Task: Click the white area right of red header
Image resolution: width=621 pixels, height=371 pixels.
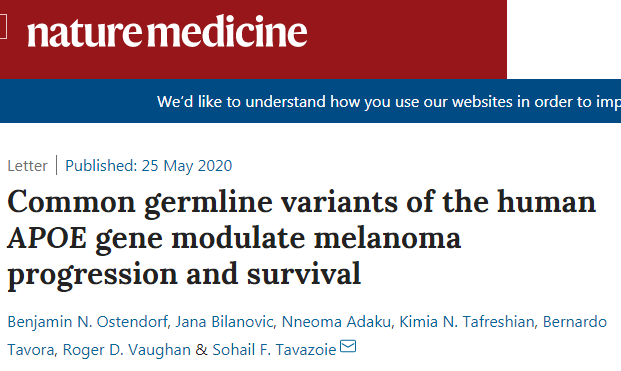Action: (564, 39)
